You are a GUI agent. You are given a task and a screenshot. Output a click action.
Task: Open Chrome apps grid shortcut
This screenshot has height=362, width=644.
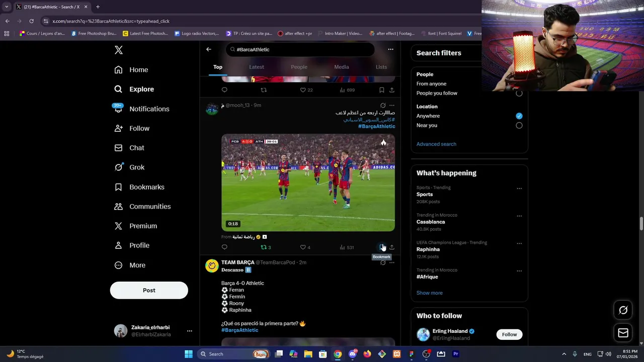click(x=7, y=34)
